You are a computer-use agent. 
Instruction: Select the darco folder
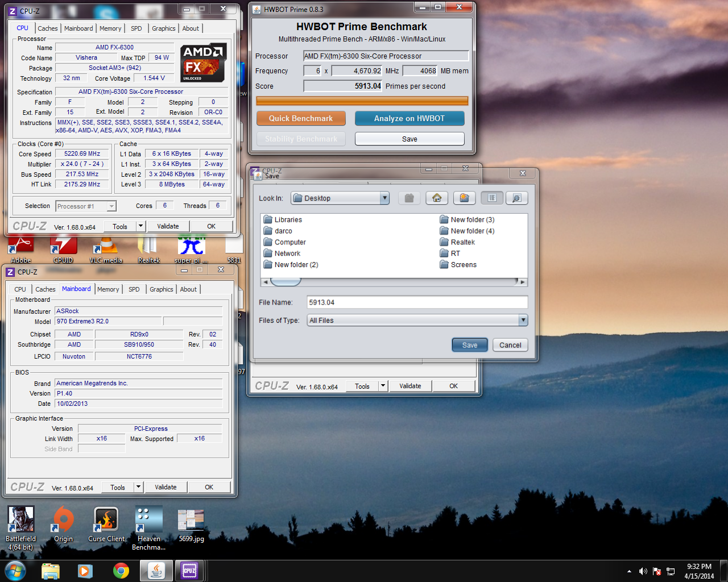(278, 231)
